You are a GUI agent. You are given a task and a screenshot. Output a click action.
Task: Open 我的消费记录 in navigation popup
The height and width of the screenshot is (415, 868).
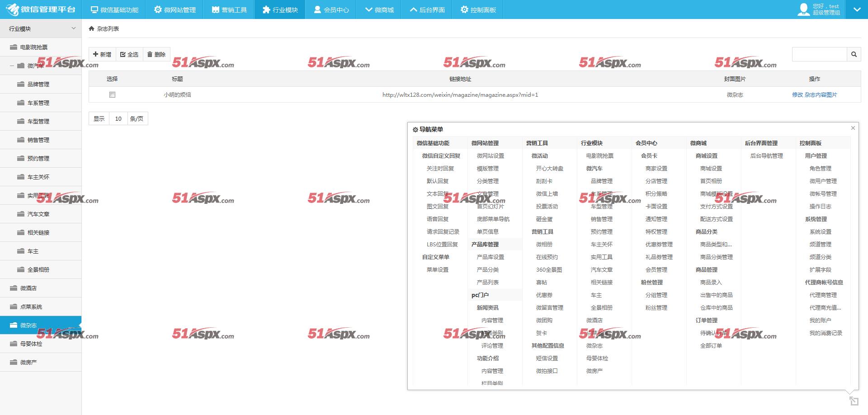[x=826, y=333]
